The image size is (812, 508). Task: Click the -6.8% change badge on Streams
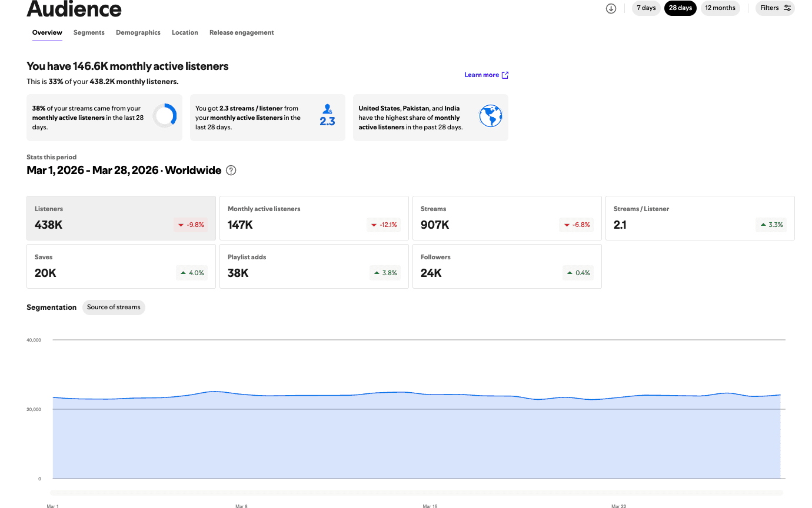click(x=577, y=225)
